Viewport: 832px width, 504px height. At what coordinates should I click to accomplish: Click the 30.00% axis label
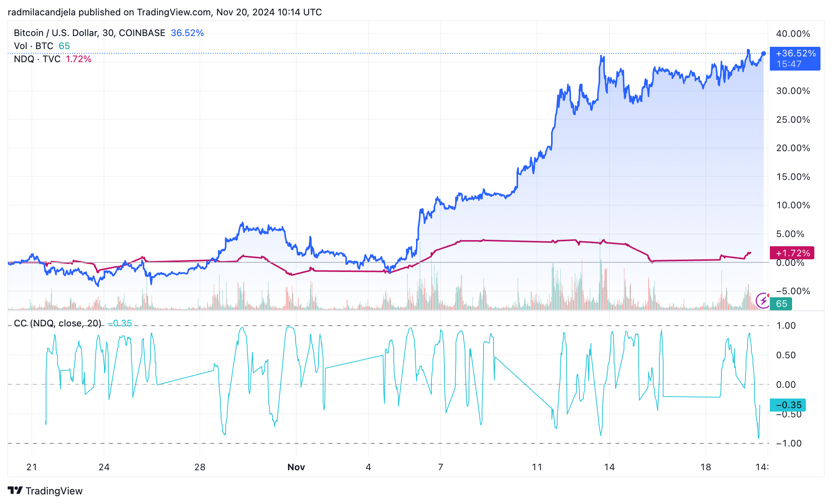(793, 91)
